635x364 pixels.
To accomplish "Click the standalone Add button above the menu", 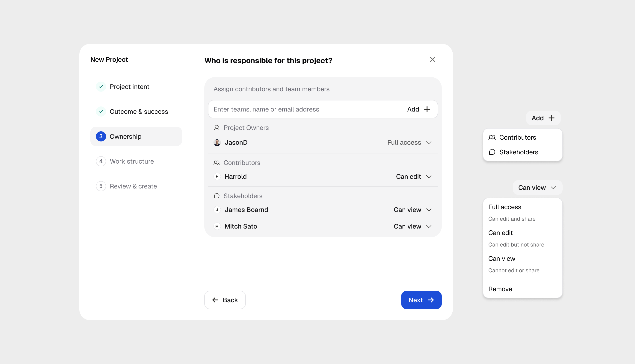I will click(543, 118).
